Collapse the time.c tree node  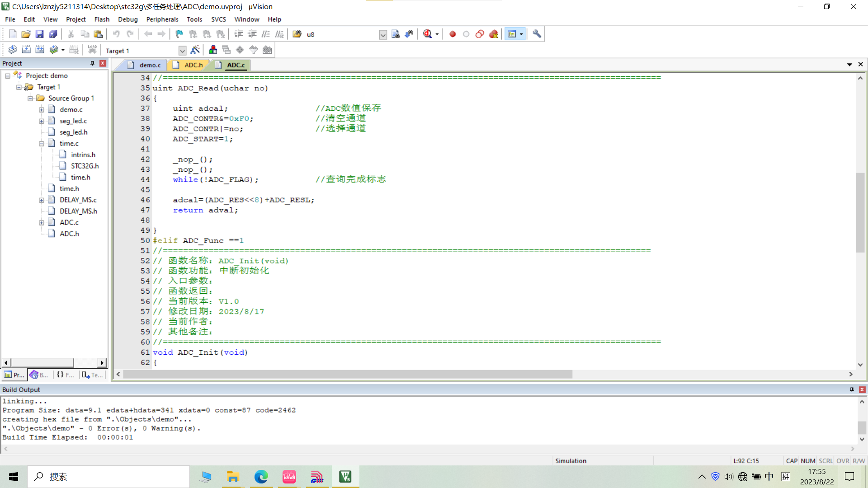point(42,144)
